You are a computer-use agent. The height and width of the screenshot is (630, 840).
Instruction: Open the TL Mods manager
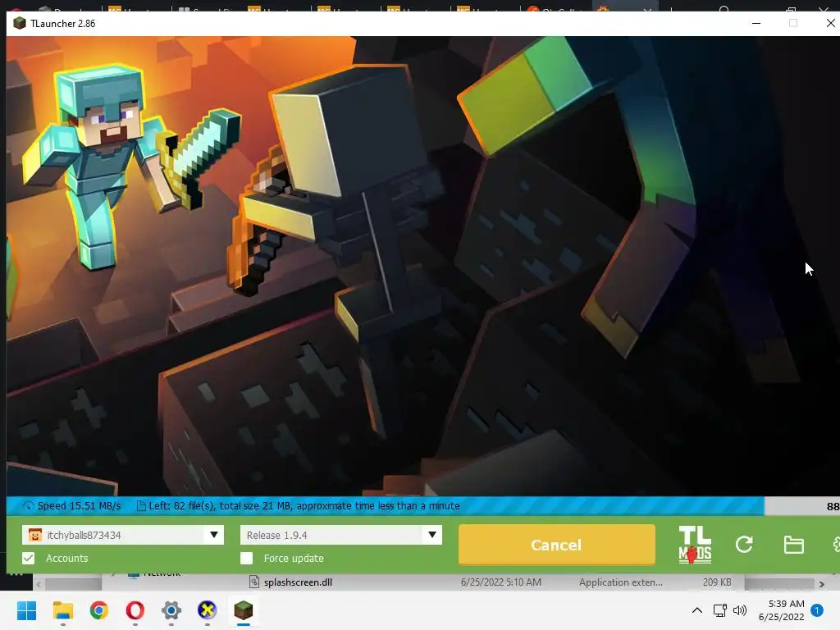[695, 545]
